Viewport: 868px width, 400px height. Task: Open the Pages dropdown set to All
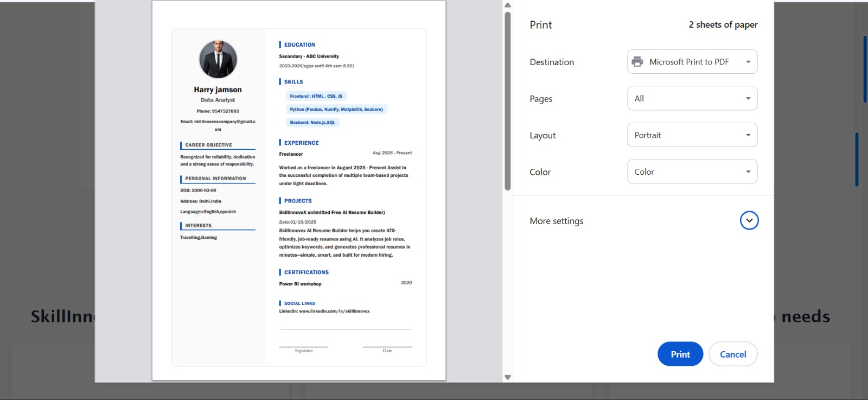[x=692, y=98]
